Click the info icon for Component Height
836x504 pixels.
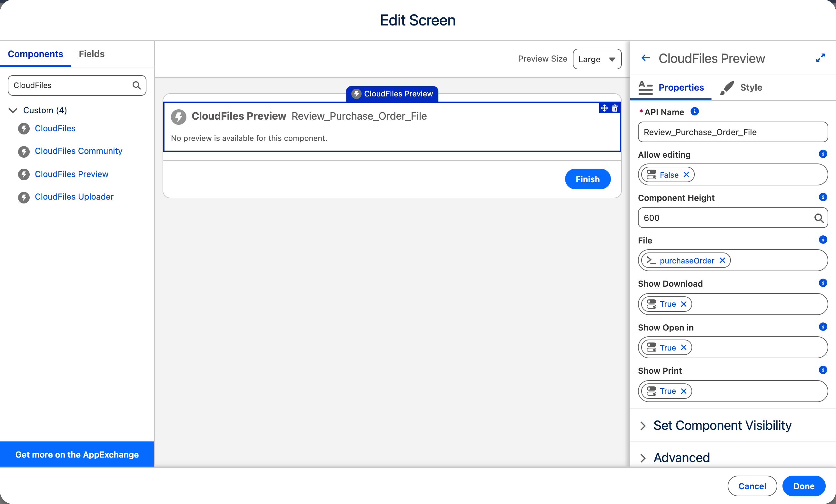tap(823, 197)
